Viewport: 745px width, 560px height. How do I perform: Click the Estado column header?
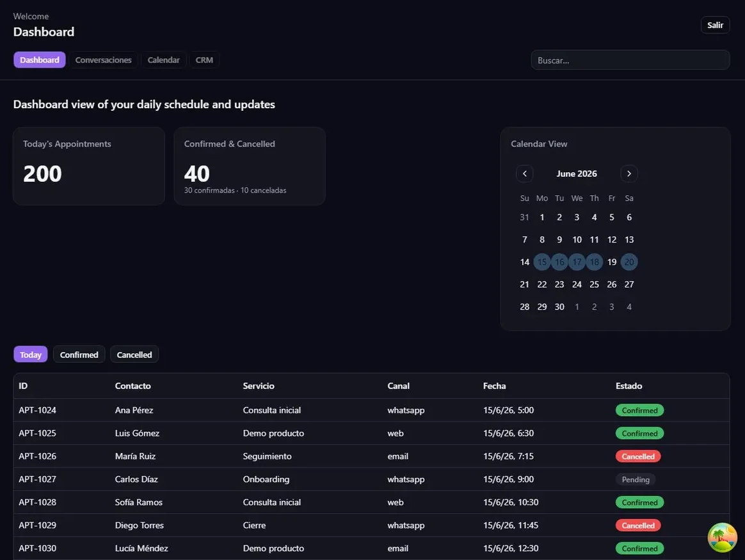pos(629,386)
